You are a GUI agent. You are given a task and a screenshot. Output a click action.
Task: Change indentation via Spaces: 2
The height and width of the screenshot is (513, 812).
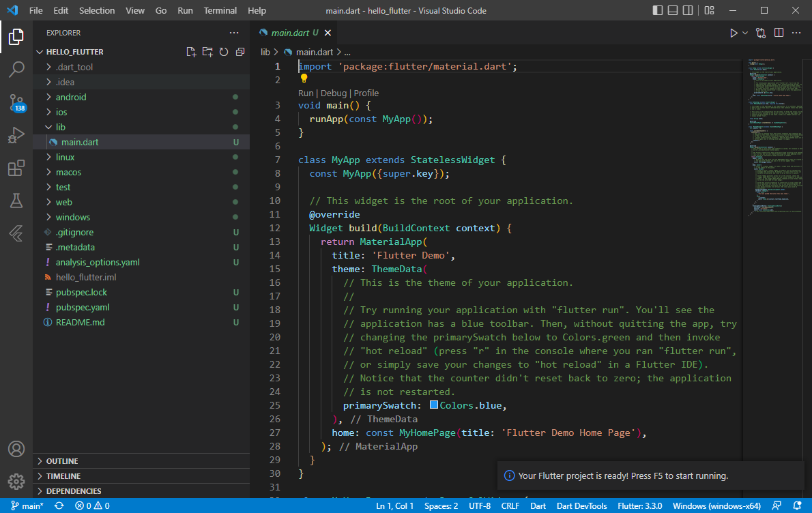coord(441,505)
